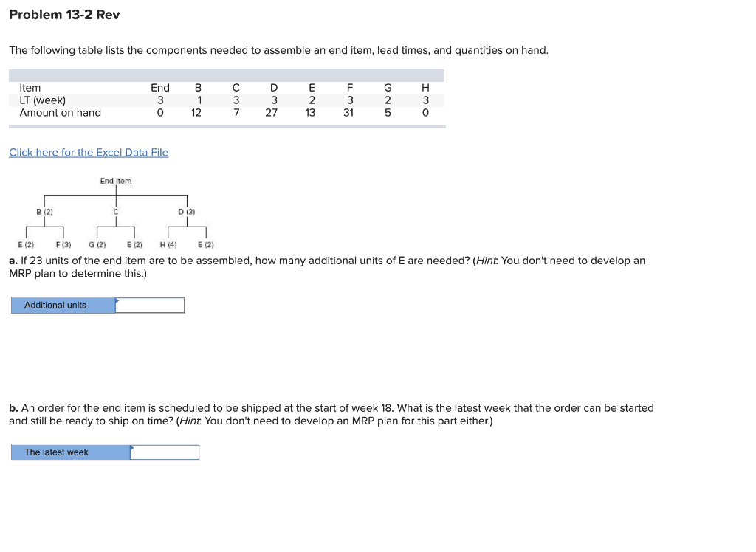756x552 pixels.
Task: Select the End Item node in the product tree
Action: click(x=116, y=181)
